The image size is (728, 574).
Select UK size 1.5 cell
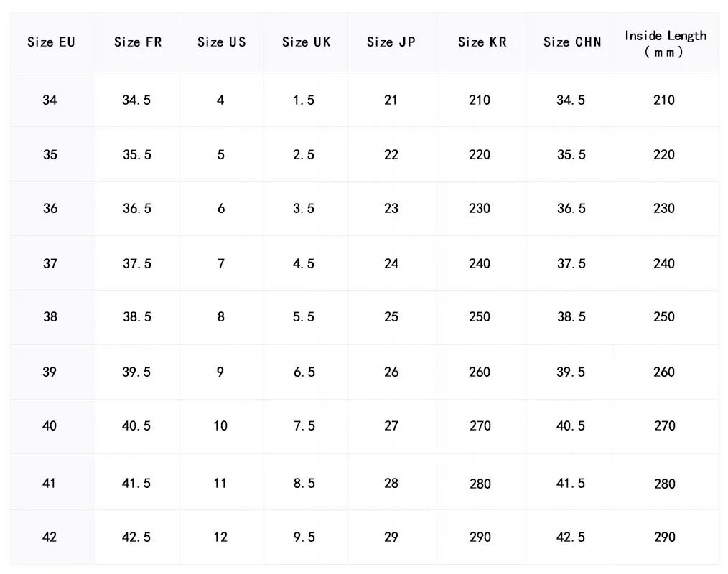tap(304, 100)
